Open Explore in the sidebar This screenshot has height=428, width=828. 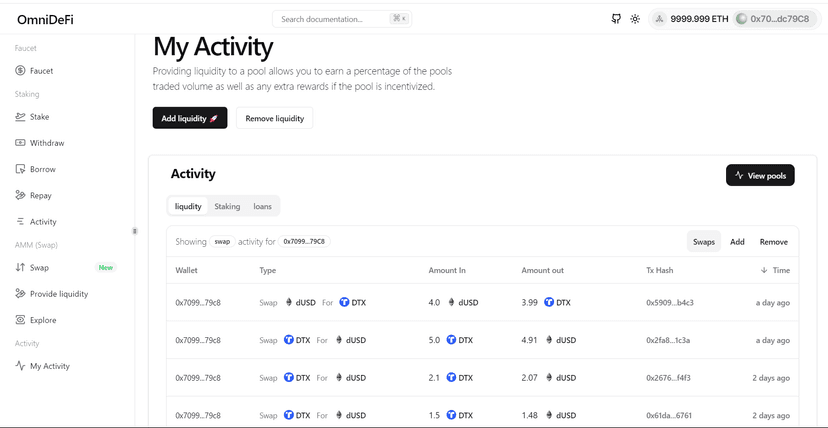point(35,320)
